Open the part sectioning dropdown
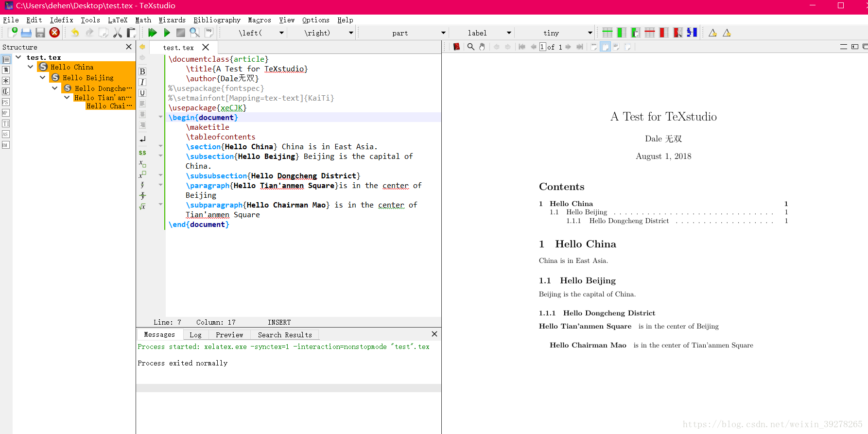The image size is (868, 434). 443,33
